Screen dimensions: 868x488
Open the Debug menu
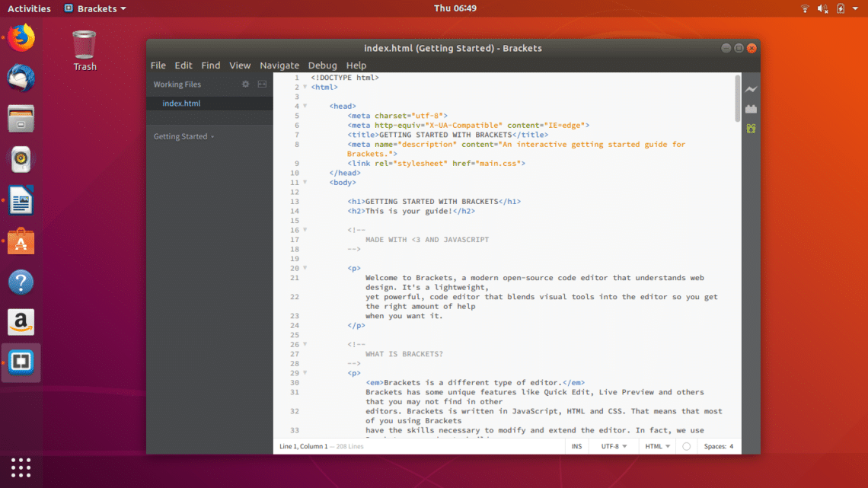[x=322, y=65]
